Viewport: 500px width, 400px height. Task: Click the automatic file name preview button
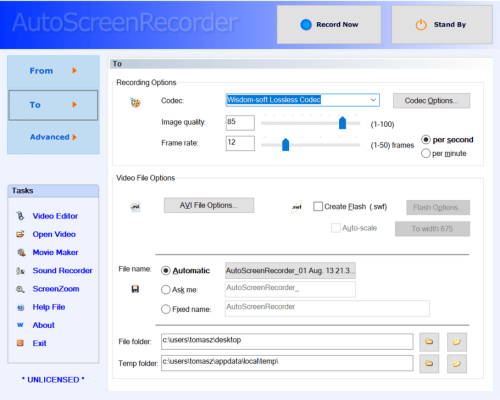click(x=290, y=270)
